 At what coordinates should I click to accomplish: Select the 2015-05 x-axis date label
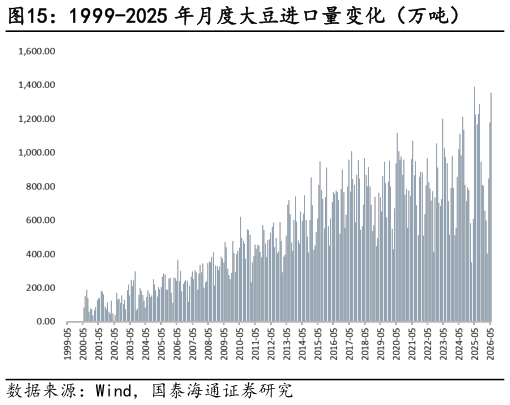click(318, 344)
